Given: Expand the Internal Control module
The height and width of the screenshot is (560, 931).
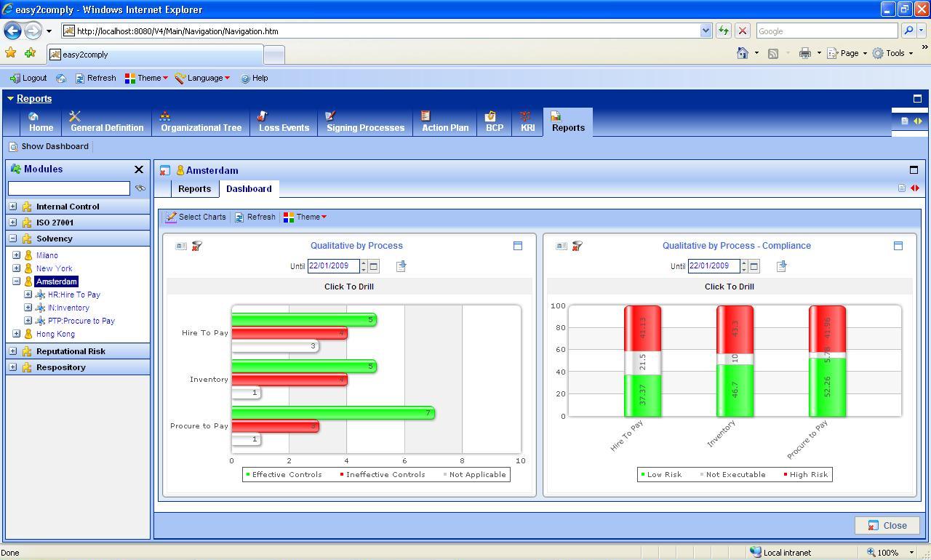Looking at the screenshot, I should tap(12, 207).
